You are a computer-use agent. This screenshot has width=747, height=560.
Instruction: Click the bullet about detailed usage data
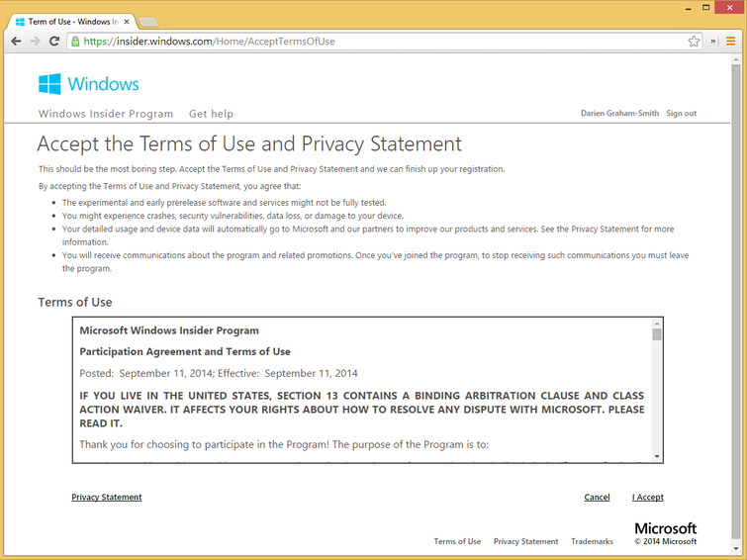coord(368,235)
